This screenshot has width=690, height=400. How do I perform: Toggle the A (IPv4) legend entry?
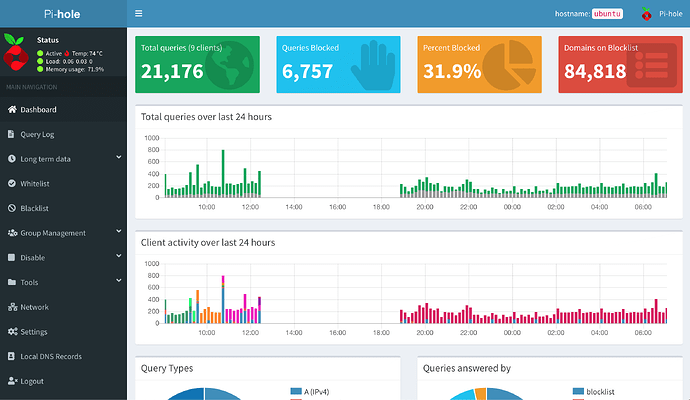(309, 391)
